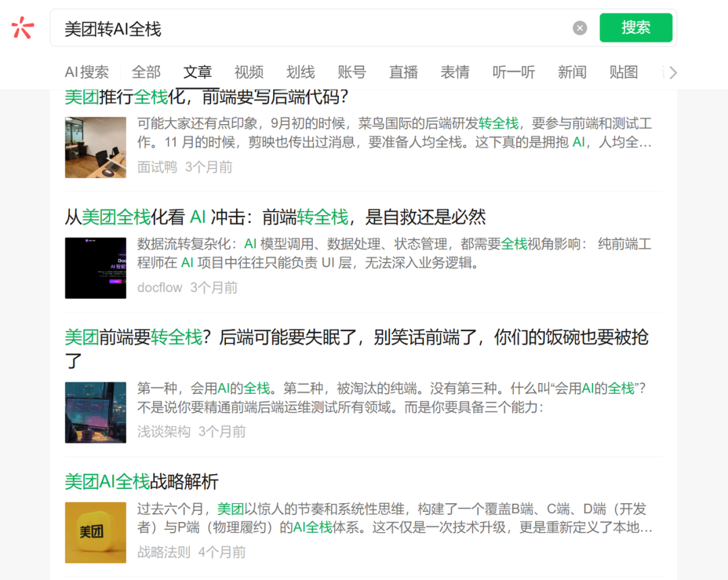Open the office photo thumbnail of 面试鸭 article
Viewport: 728px width, 580px height.
96,147
